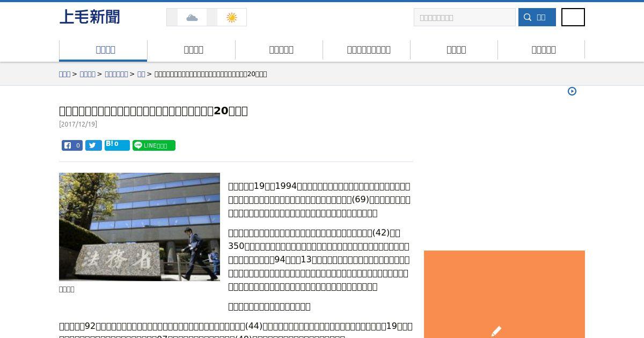Image resolution: width=644 pixels, height=338 pixels.
Task: Open the navigation tab with the longest label
Action: [369, 50]
